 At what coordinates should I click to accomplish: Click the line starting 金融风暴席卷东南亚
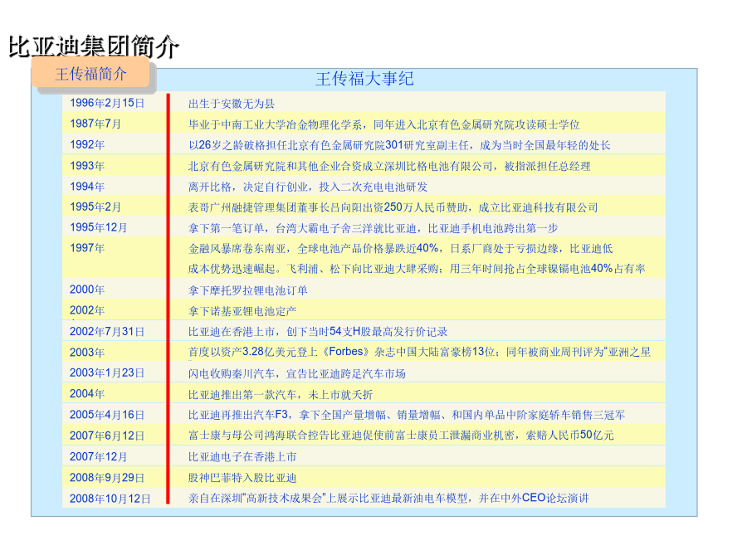click(401, 249)
